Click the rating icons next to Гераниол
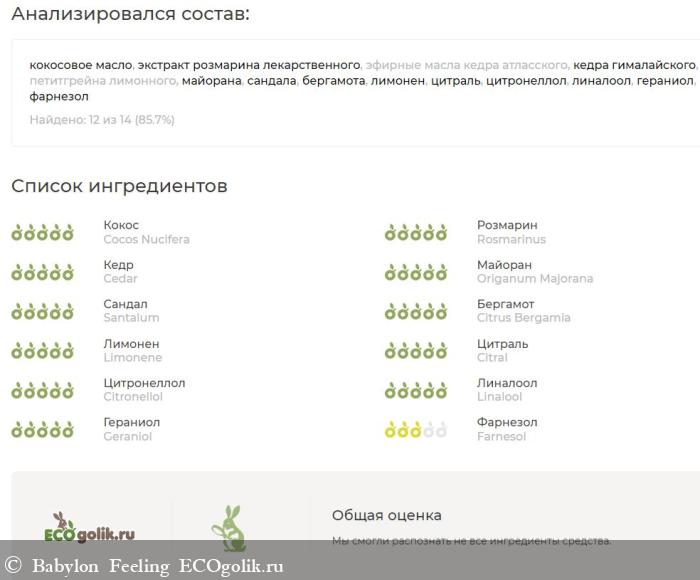700x580 pixels. click(x=42, y=430)
